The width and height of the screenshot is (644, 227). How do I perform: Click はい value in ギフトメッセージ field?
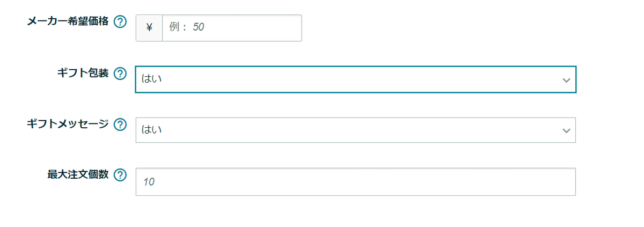[152, 130]
